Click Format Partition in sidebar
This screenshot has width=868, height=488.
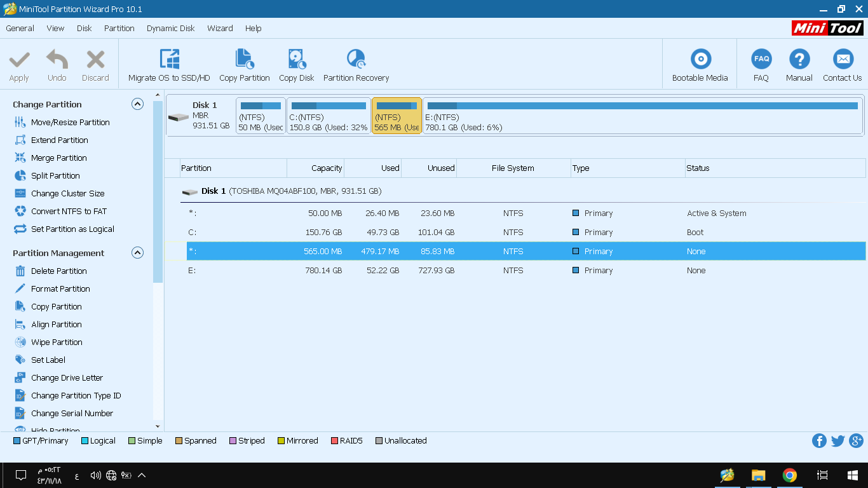coord(61,288)
